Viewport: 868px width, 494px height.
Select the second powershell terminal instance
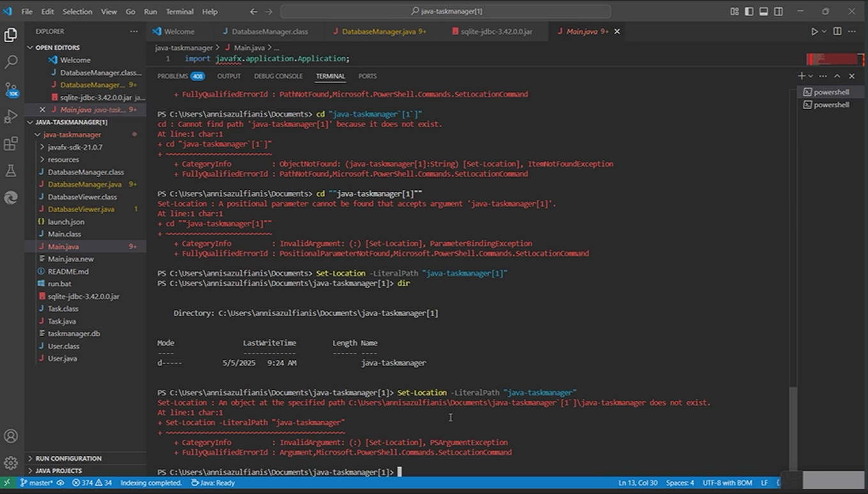point(831,105)
